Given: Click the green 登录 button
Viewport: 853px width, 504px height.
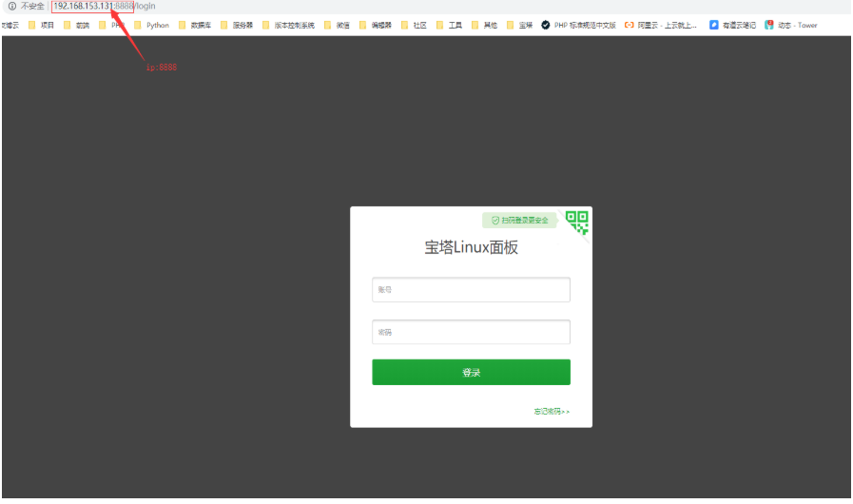Looking at the screenshot, I should 471,372.
